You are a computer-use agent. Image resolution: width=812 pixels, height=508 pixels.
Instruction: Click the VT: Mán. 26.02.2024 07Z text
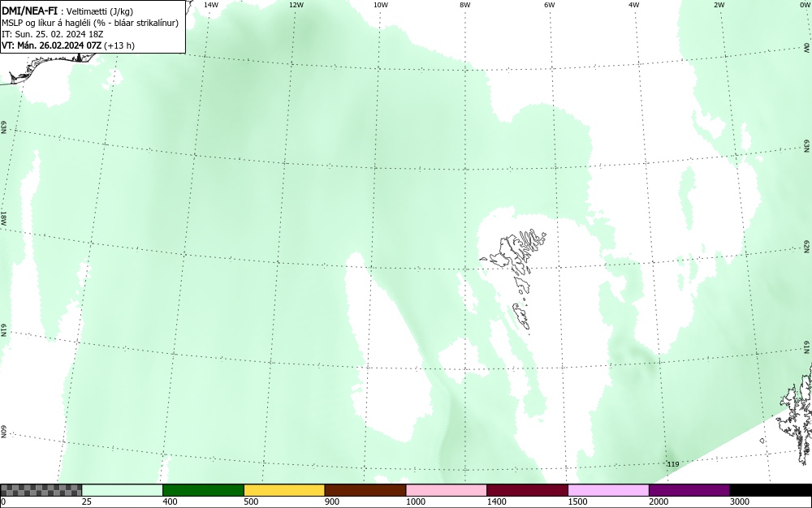point(52,45)
